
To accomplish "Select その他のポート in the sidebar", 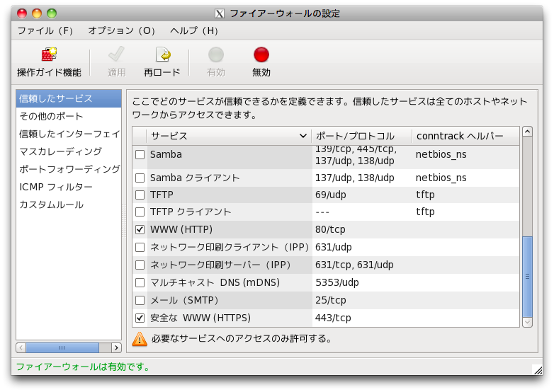I will click(51, 116).
